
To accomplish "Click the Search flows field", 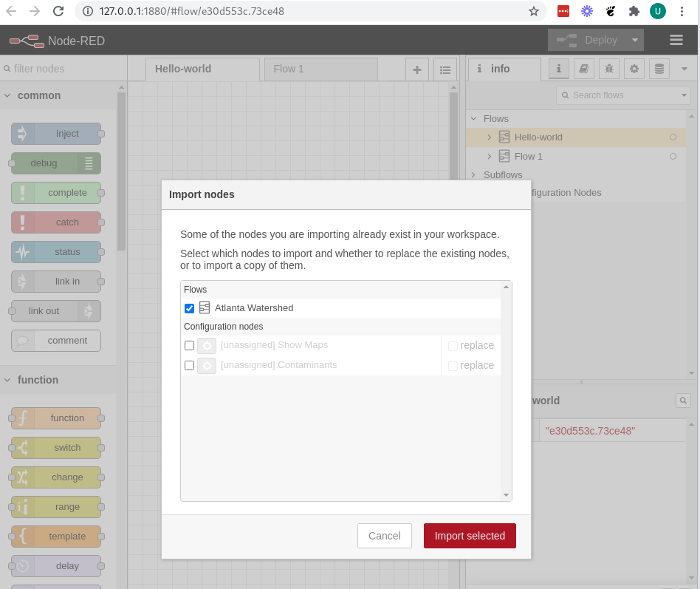I will [622, 95].
